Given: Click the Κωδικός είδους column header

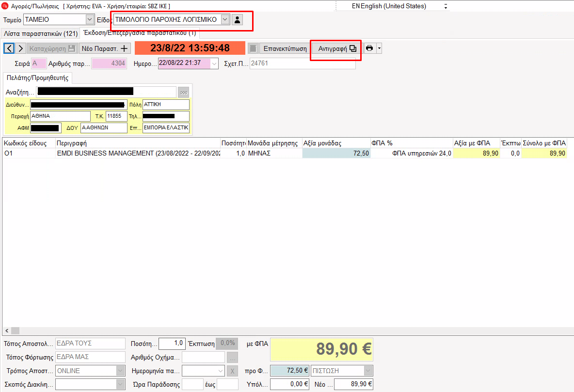Looking at the screenshot, I should pos(29,143).
